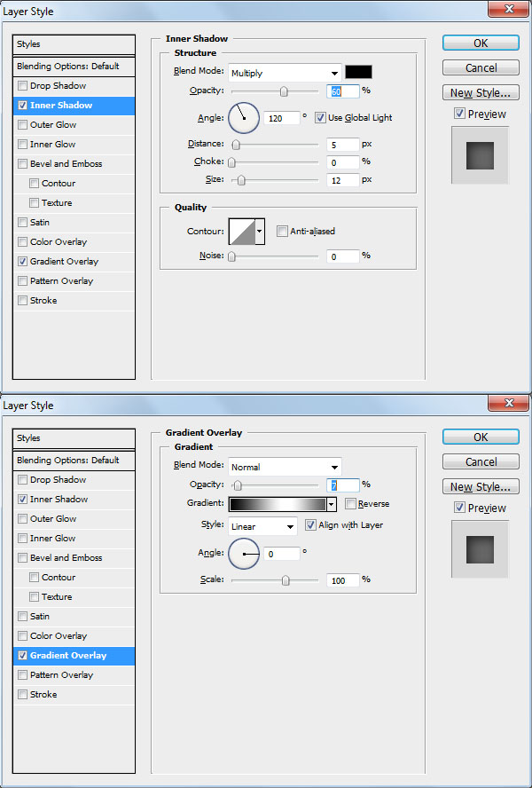The height and width of the screenshot is (788, 532).
Task: Click the Distance slider handle
Action: (x=236, y=145)
